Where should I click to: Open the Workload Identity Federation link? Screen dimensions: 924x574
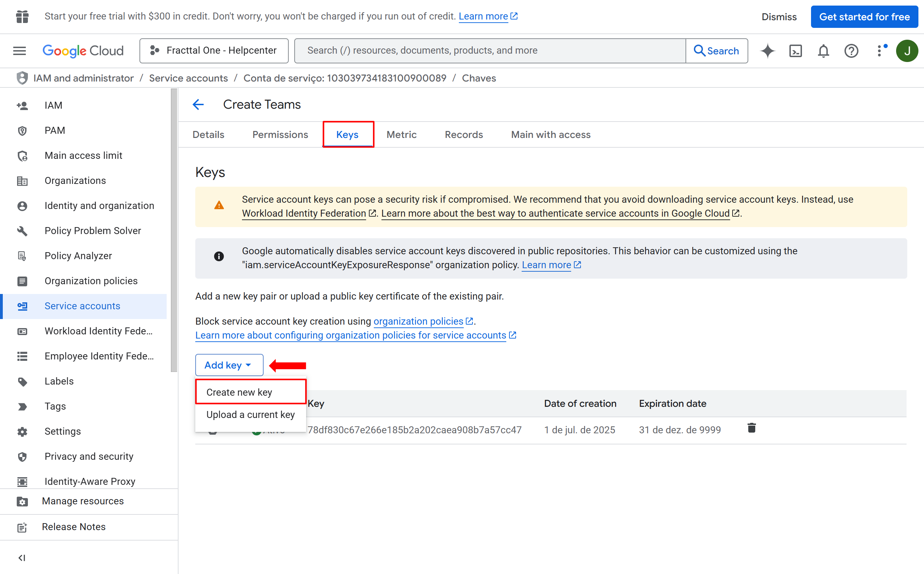click(304, 214)
